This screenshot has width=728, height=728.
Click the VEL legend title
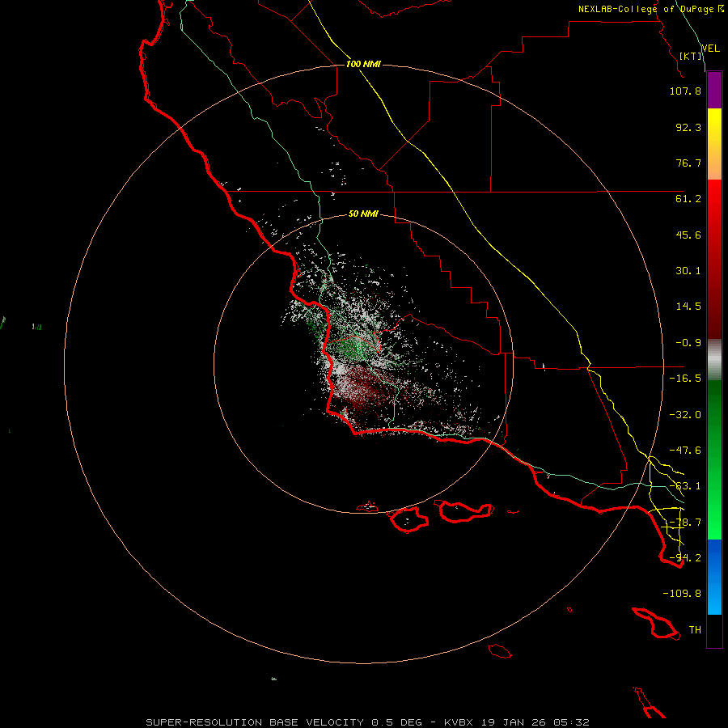point(710,49)
